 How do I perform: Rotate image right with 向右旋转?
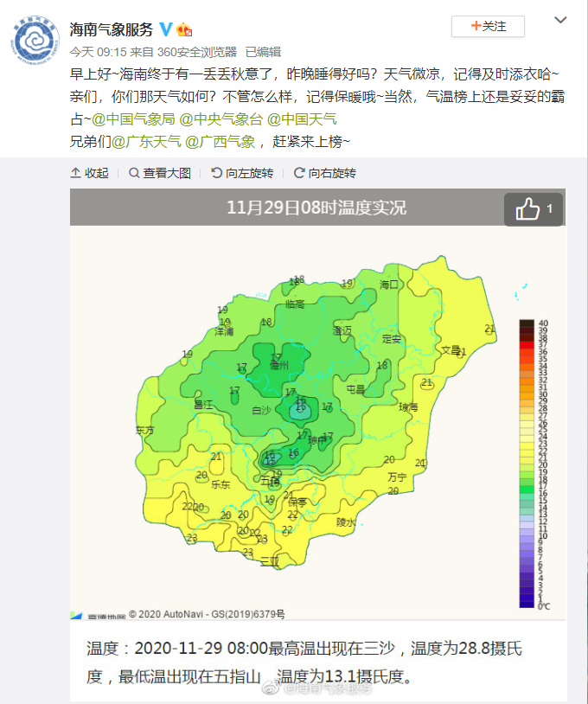pos(325,173)
